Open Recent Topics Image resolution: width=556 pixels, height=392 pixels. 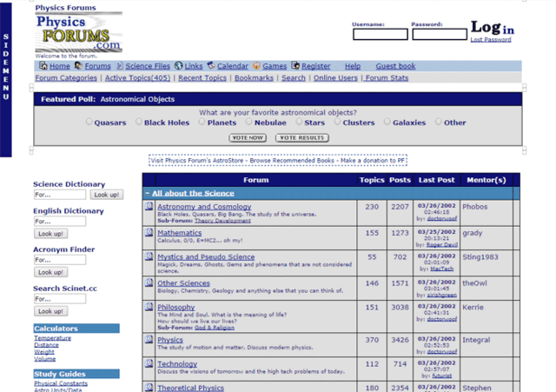tap(202, 77)
